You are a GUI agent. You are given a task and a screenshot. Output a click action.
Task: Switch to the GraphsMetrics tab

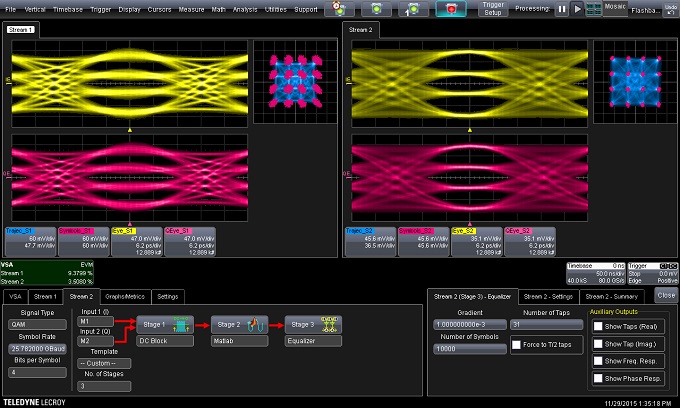coord(125,297)
